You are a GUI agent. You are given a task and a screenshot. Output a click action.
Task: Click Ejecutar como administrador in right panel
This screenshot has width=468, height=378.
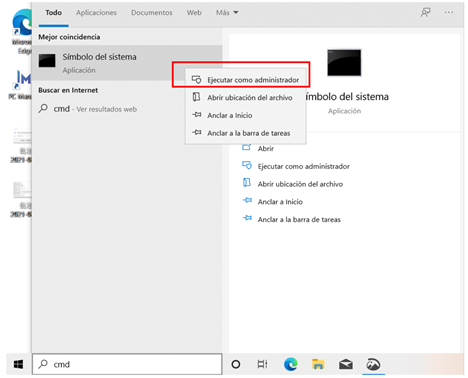[x=303, y=166]
